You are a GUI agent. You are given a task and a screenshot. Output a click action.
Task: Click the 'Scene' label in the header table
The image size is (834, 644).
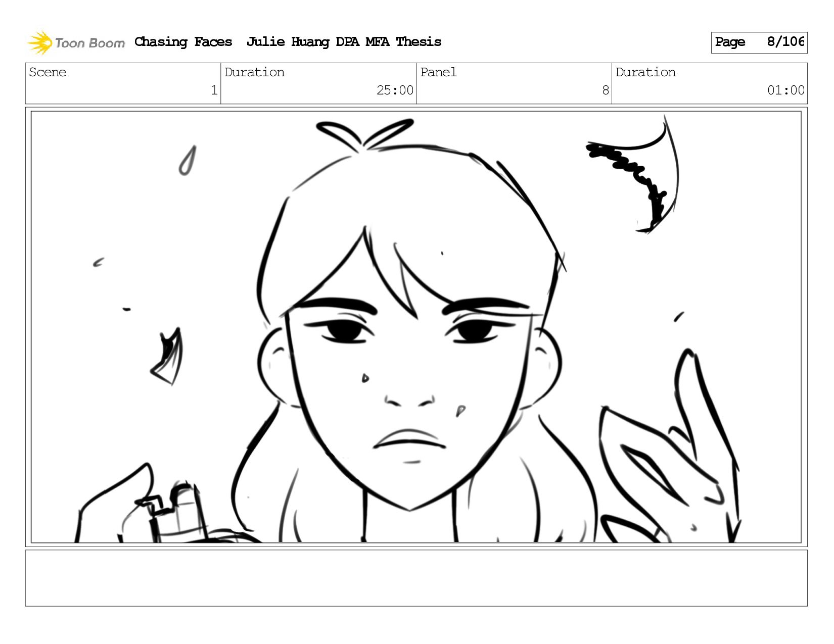[x=48, y=72]
